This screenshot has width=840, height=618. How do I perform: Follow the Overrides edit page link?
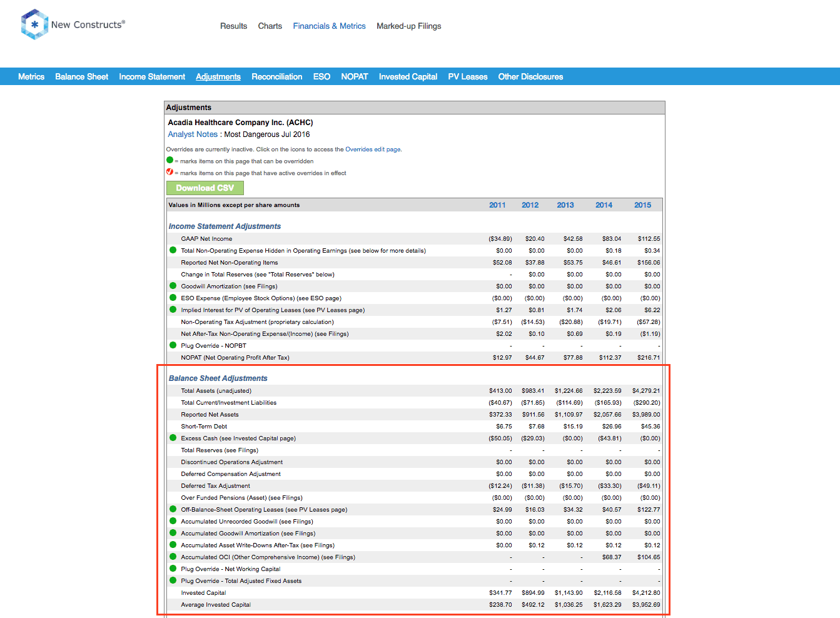pyautogui.click(x=373, y=149)
